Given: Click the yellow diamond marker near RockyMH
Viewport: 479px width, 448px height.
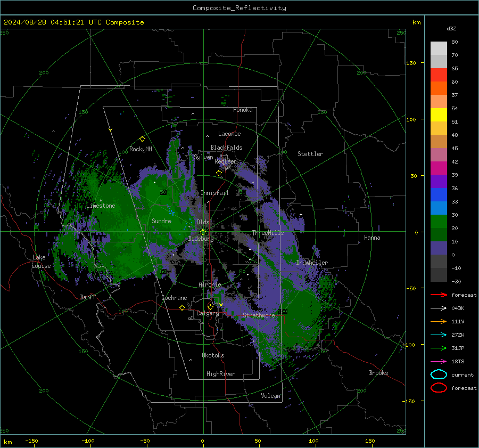Looking at the screenshot, I should point(142,139).
